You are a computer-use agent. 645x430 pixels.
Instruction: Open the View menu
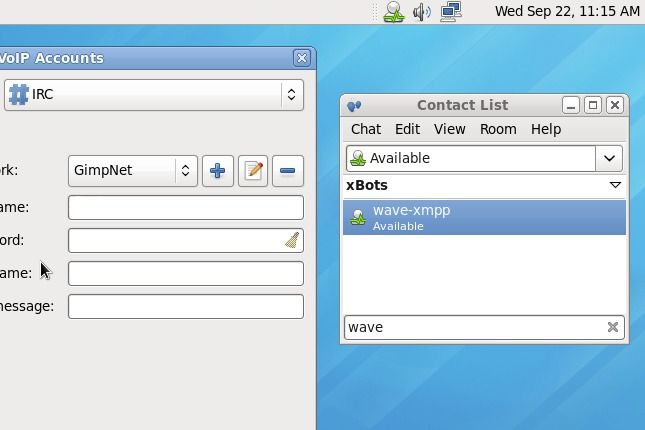pyautogui.click(x=449, y=129)
